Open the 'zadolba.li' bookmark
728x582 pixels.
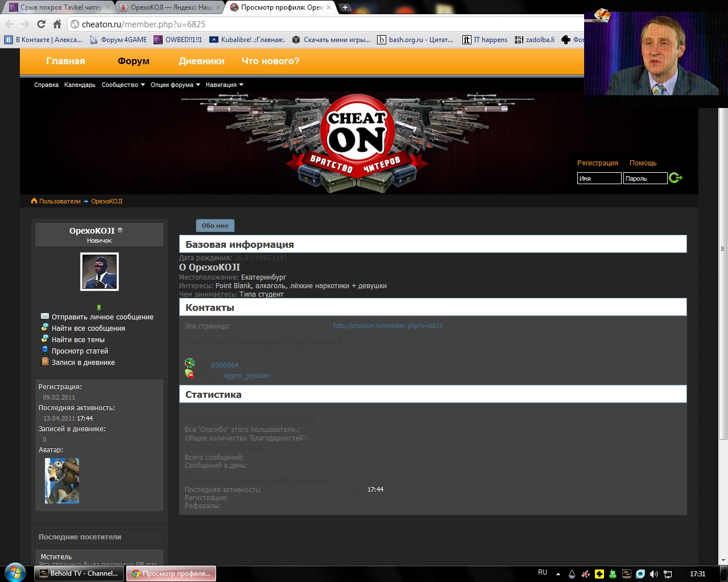[x=535, y=40]
